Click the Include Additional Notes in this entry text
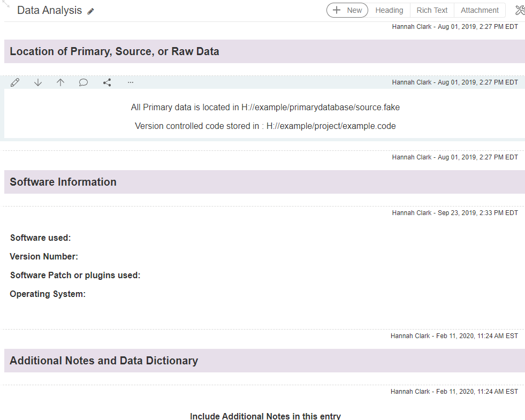This screenshot has height=420, width=525. [x=265, y=416]
